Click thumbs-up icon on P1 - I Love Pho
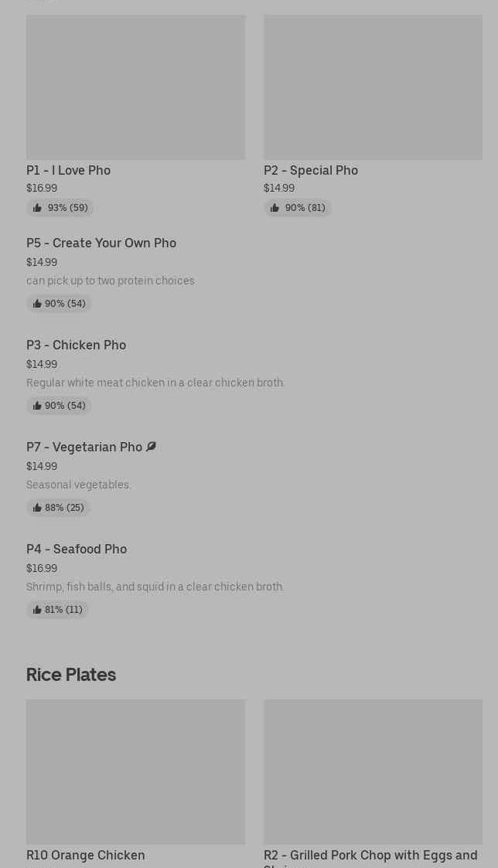498x868 pixels. [37, 208]
